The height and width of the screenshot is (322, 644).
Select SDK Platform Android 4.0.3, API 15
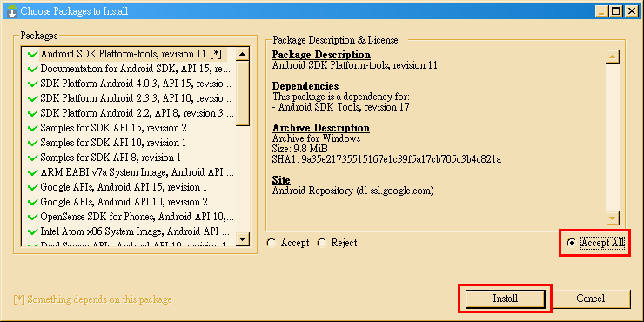pyautogui.click(x=131, y=84)
